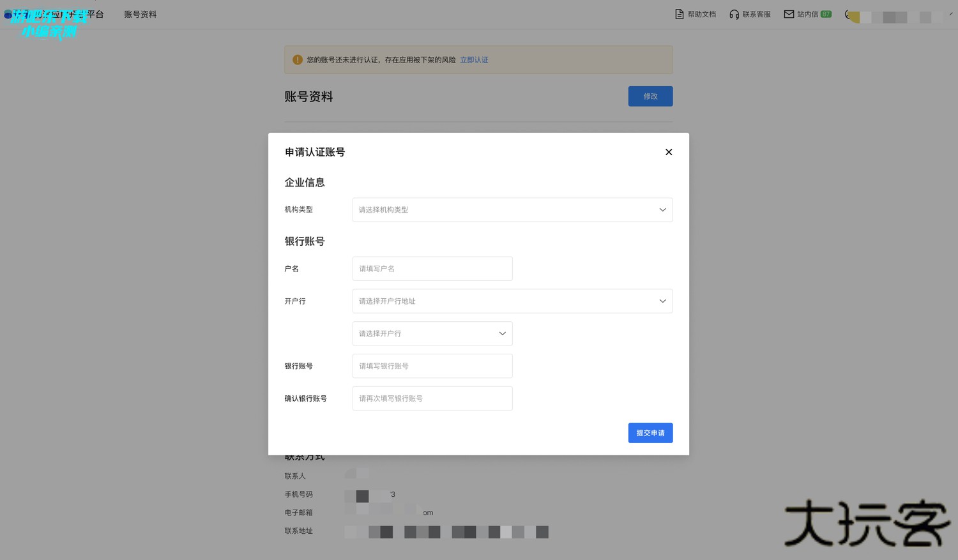
Task: Click the green 87 unread badge
Action: tap(826, 14)
